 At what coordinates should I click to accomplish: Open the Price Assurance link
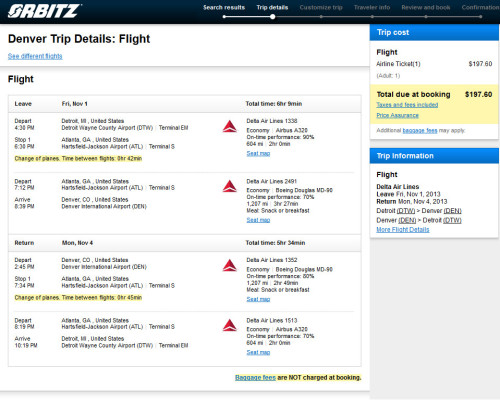[398, 115]
